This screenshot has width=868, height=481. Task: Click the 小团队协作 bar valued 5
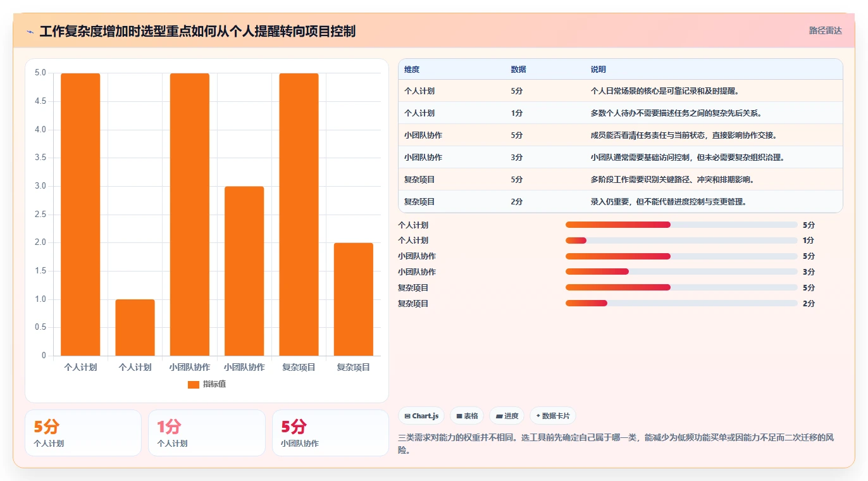coord(189,215)
